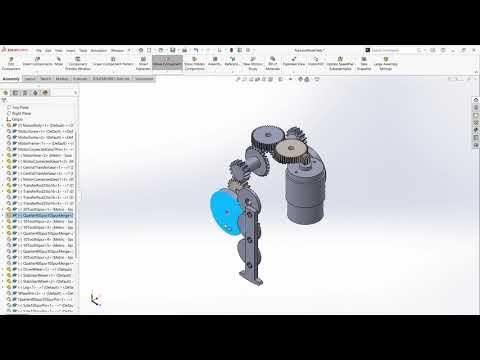Click the Edit Appearance icon in view toolbar
480x360 pixels.
click(300, 79)
